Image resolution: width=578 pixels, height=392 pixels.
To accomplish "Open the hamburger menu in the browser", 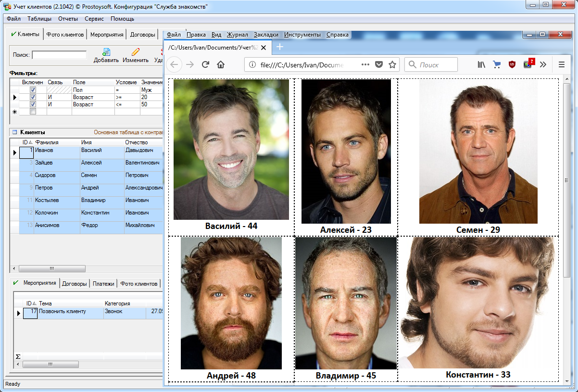I will coord(561,64).
